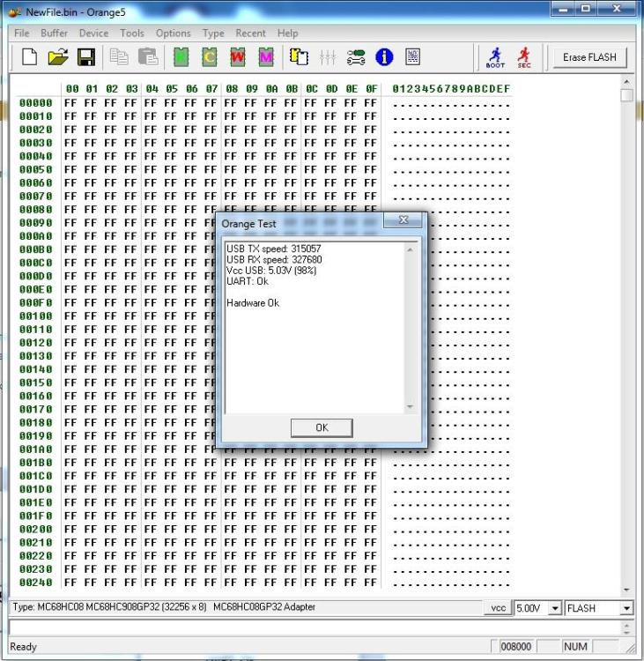
Task: Click the Copy toolbar icon
Action: click(x=119, y=57)
